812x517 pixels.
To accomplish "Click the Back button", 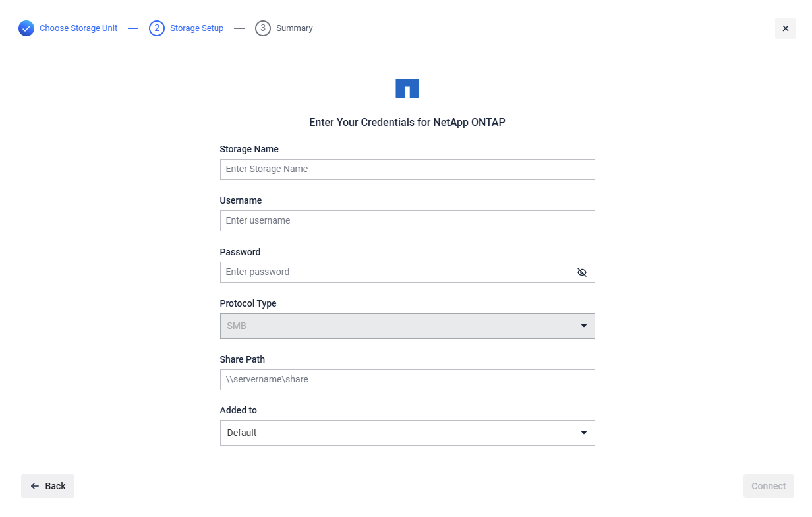I will tap(48, 486).
